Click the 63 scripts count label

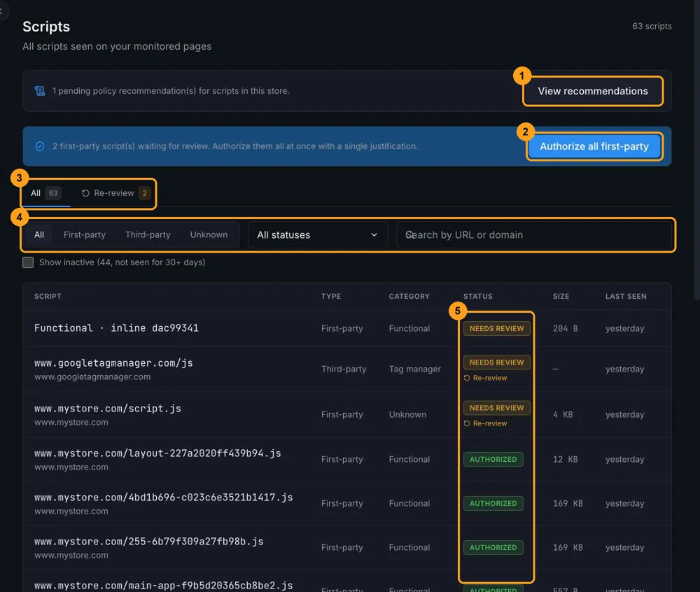[x=652, y=27]
